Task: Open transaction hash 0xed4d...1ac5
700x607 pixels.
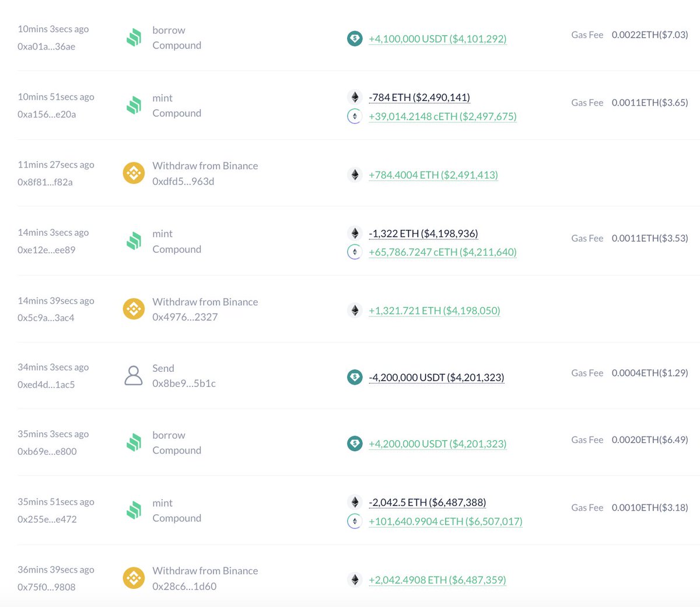Action: [x=46, y=385]
